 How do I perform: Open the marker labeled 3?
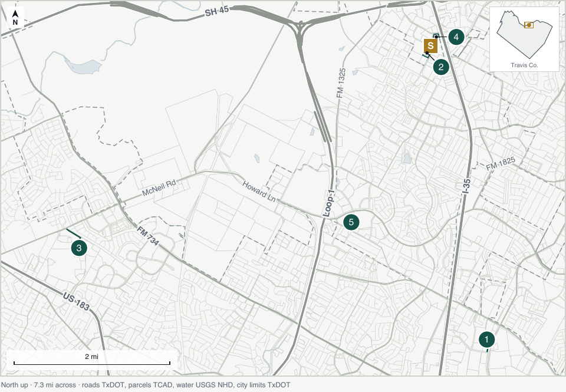click(x=79, y=248)
